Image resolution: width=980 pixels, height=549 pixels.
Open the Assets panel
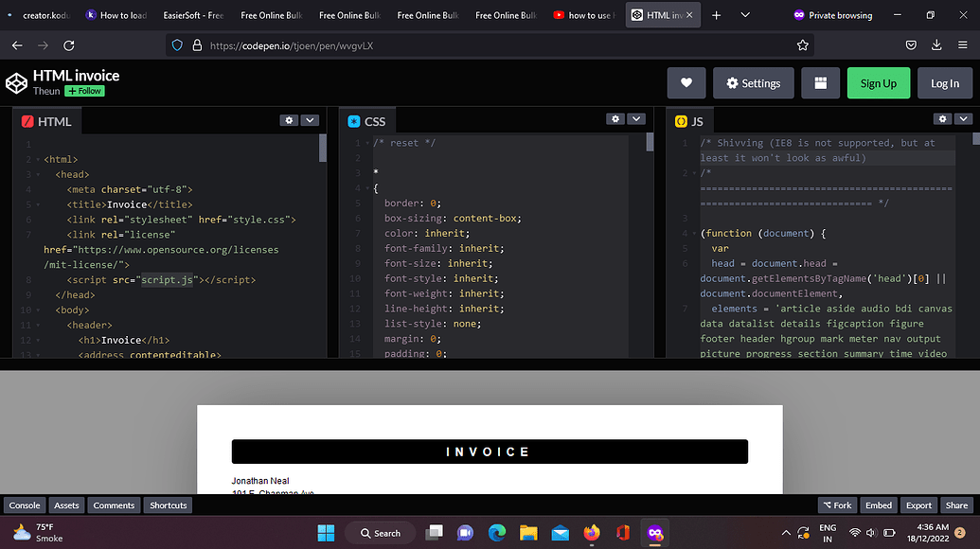point(66,505)
